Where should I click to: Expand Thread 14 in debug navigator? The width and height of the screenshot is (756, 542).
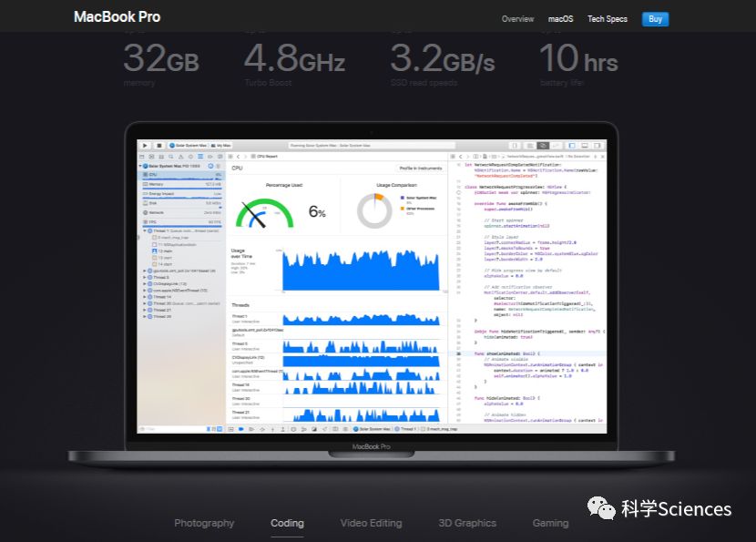click(x=145, y=297)
